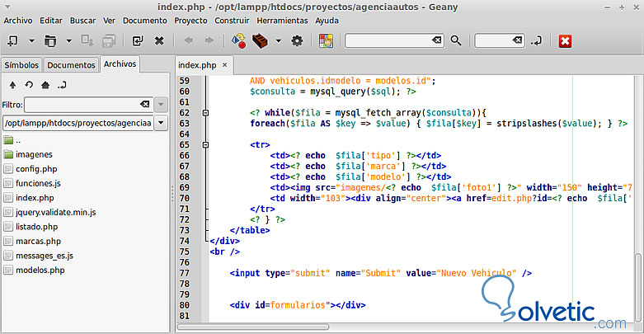Clear the go-to-line field
The width and height of the screenshot is (644, 334).
517,40
